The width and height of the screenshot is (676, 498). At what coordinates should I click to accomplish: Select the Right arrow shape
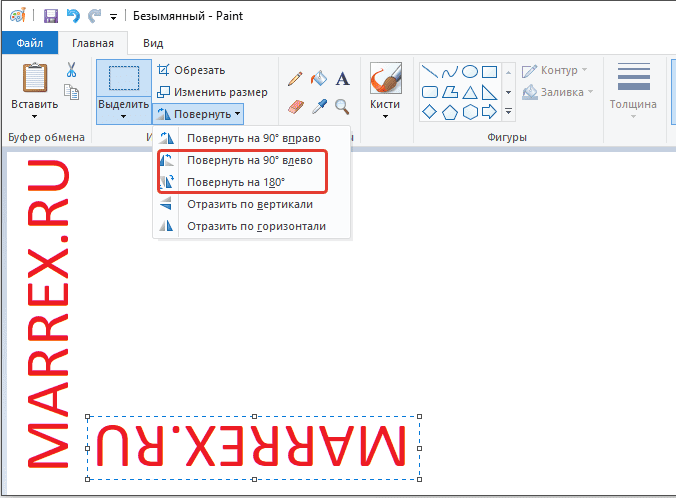tap(489, 112)
